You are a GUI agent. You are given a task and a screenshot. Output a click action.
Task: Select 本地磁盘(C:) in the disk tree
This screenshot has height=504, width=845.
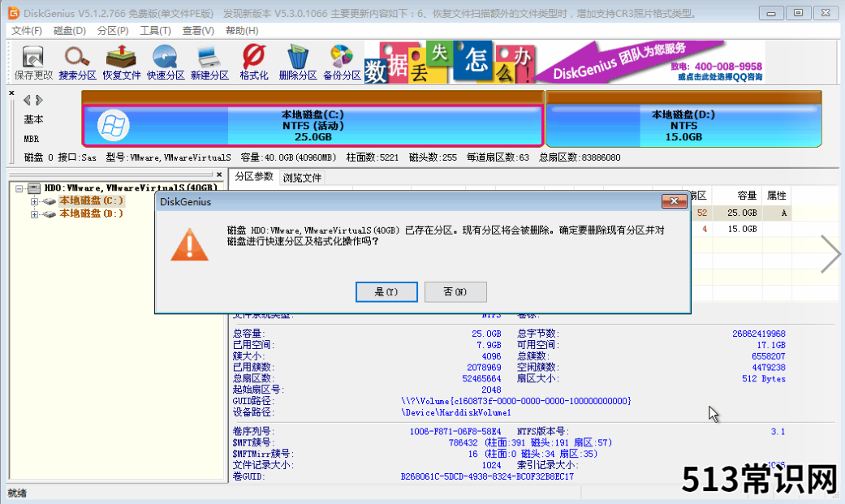click(91, 201)
